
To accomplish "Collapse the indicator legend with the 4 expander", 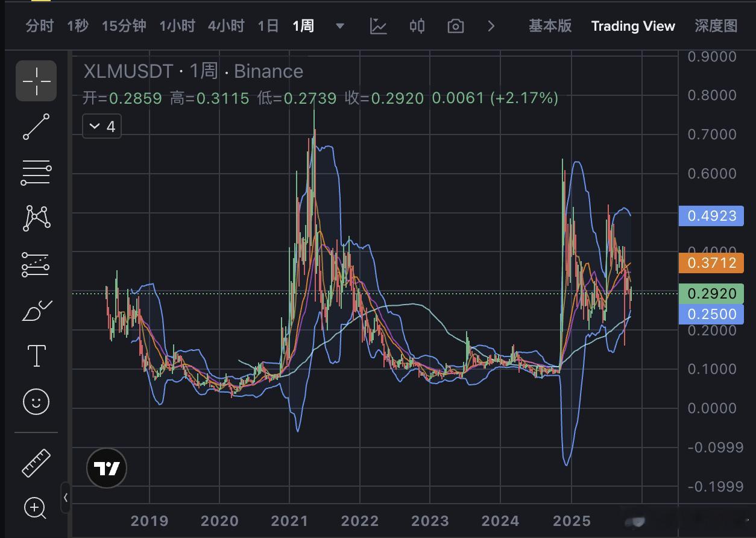I will coord(101,126).
